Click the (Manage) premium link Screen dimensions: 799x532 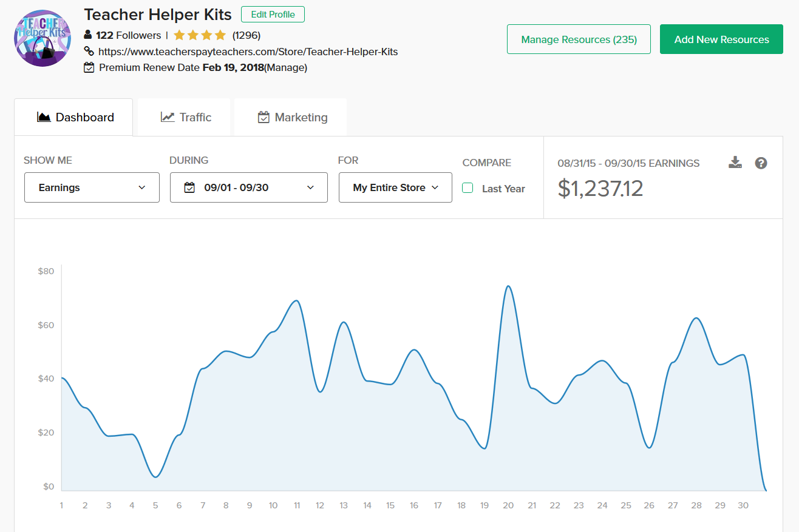coord(286,68)
